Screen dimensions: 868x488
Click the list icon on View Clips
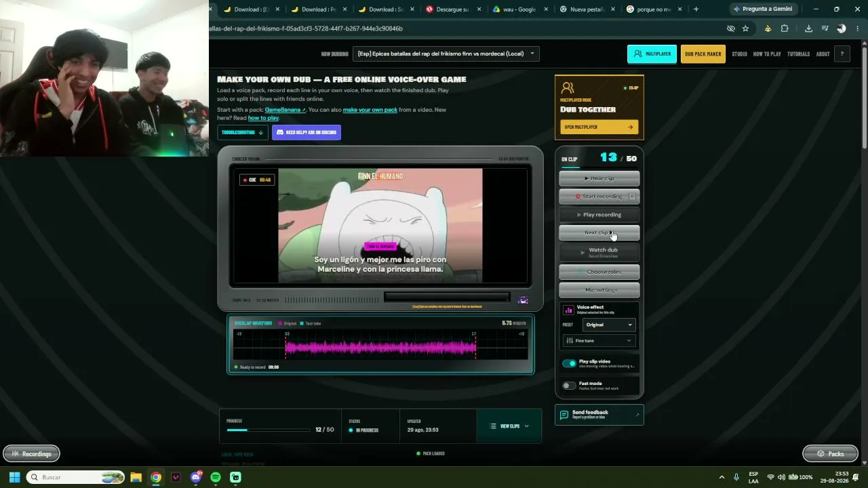click(x=493, y=426)
